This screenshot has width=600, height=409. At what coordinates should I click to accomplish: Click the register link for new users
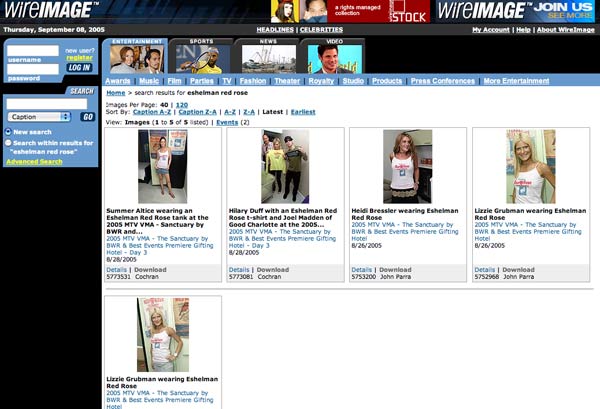point(79,58)
